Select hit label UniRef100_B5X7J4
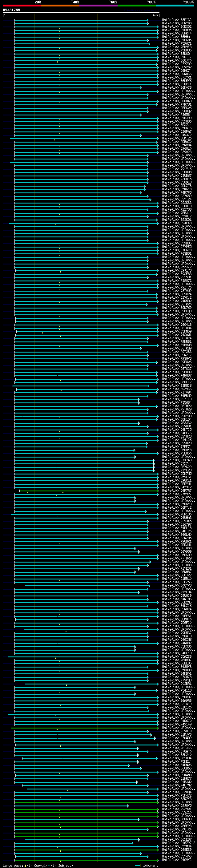 tap(177, 125)
